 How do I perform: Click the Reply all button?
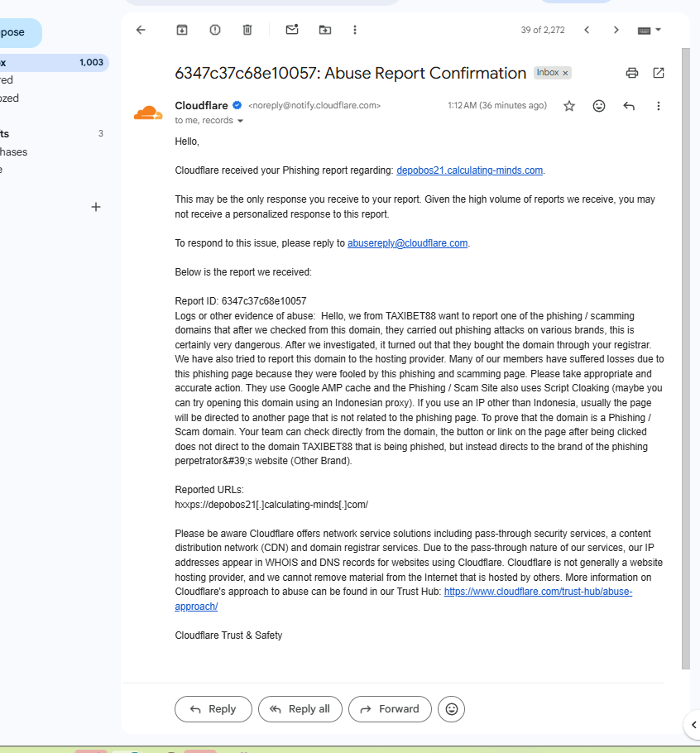click(x=300, y=709)
